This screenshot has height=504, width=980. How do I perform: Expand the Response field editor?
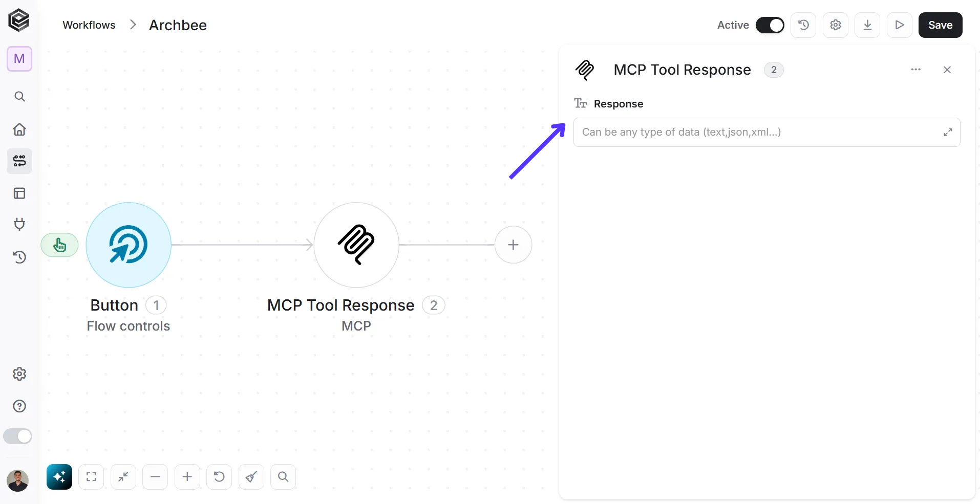click(x=948, y=133)
